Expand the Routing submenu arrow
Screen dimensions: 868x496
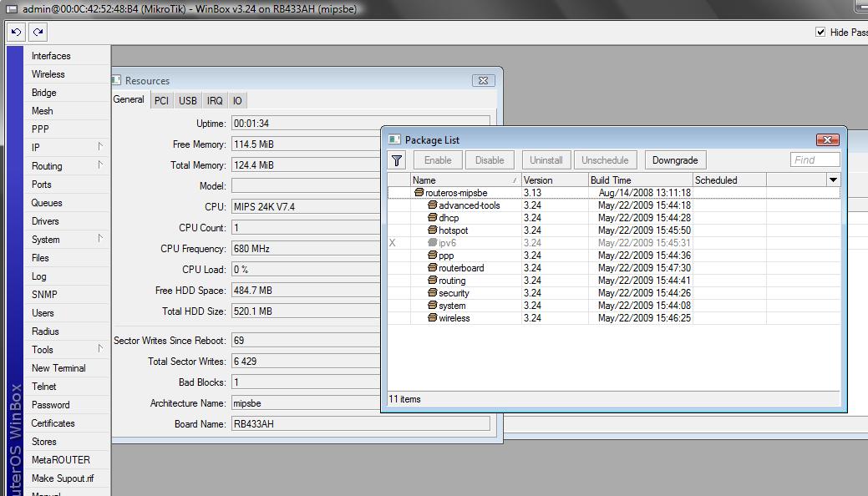[x=100, y=165]
